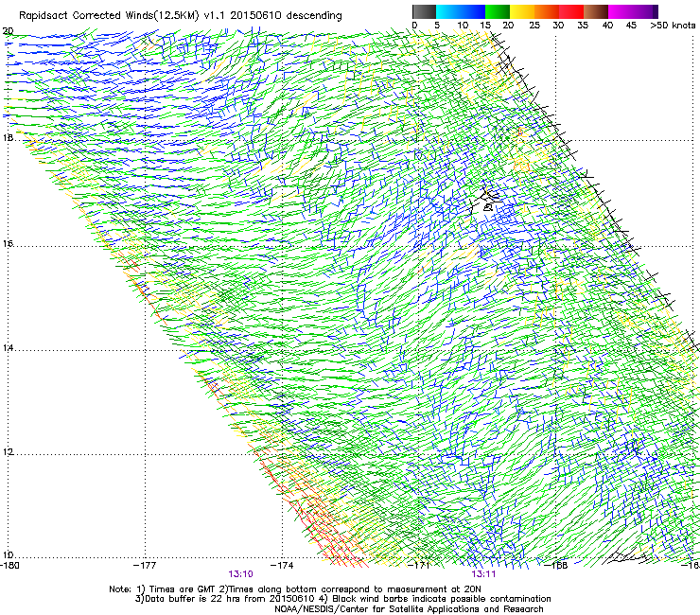Click the latitude label '16' on left axis
This screenshot has width=700, height=615.
[8, 244]
